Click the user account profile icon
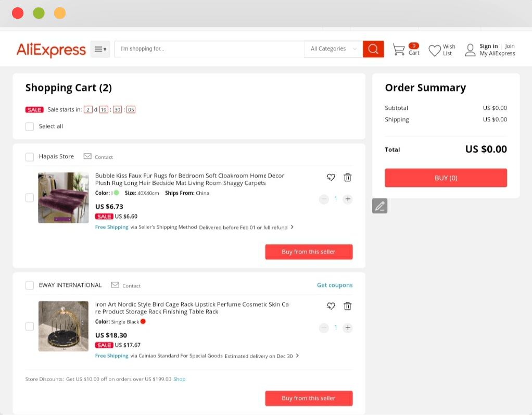This screenshot has width=532, height=415. click(x=470, y=50)
